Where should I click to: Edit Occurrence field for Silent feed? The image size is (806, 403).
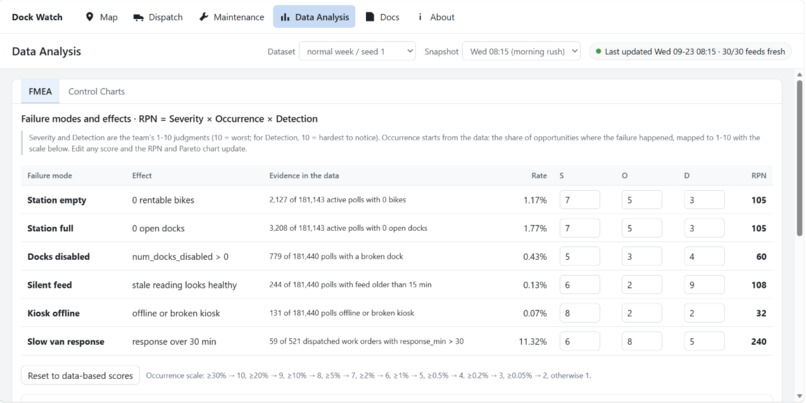click(642, 285)
